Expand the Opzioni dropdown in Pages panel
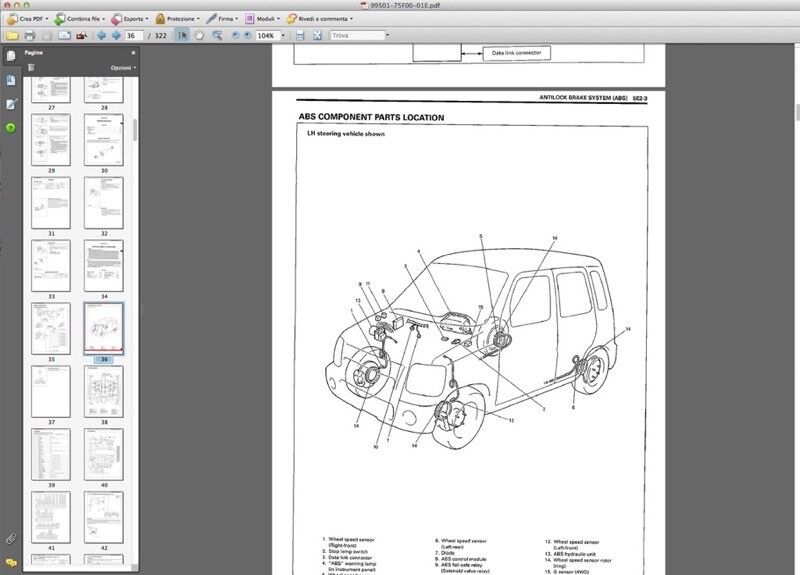Viewport: 800px width, 575px height. [122, 67]
